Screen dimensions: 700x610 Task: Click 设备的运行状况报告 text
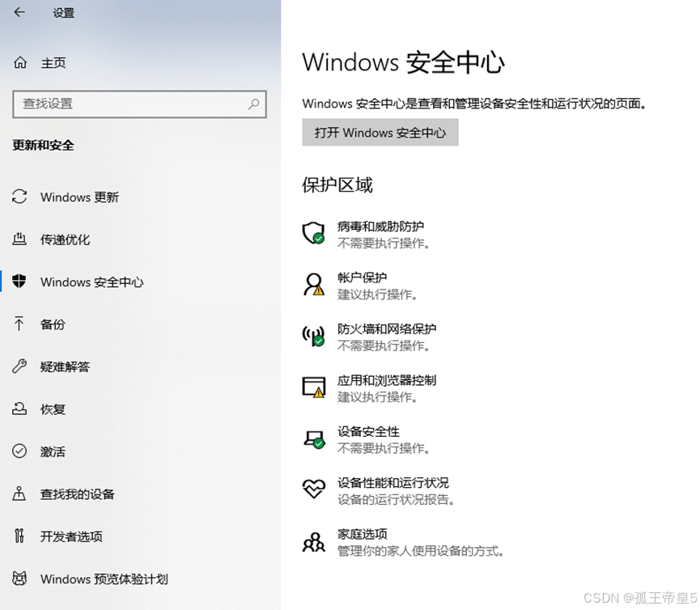(396, 500)
